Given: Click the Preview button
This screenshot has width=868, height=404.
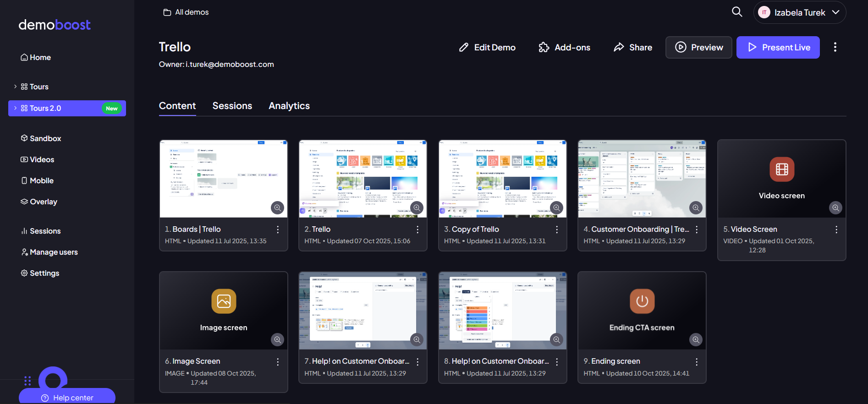Looking at the screenshot, I should click(699, 47).
